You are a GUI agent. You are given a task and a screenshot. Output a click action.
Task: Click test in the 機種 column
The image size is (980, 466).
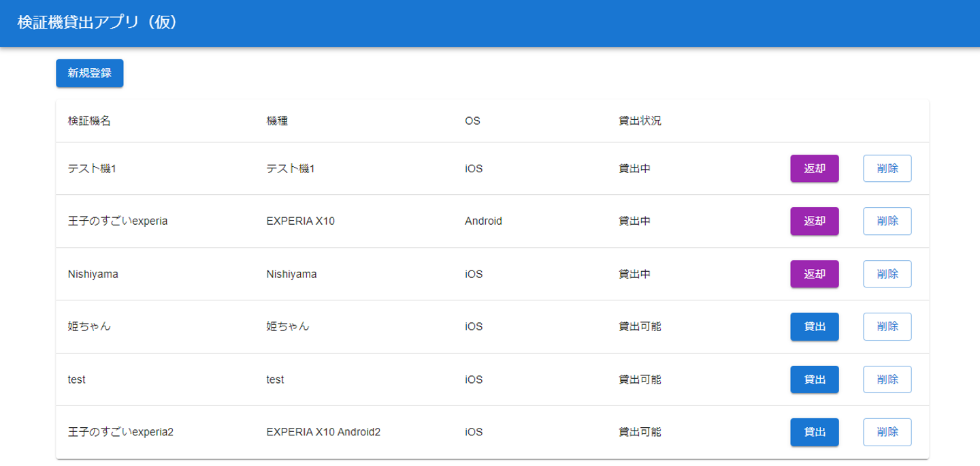[275, 379]
